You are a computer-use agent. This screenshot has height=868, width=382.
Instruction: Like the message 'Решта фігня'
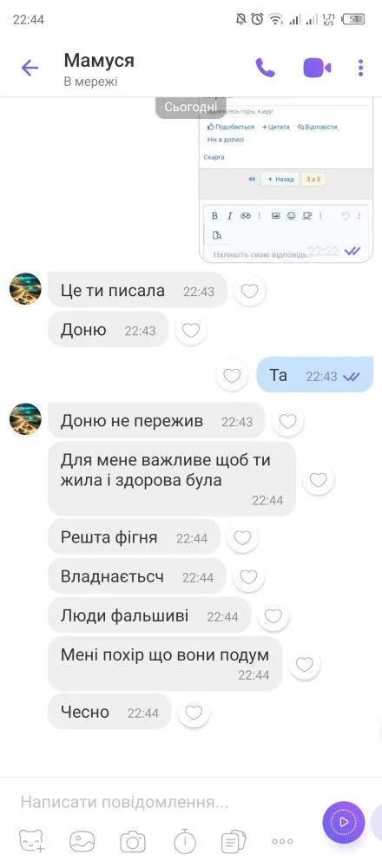tap(242, 537)
